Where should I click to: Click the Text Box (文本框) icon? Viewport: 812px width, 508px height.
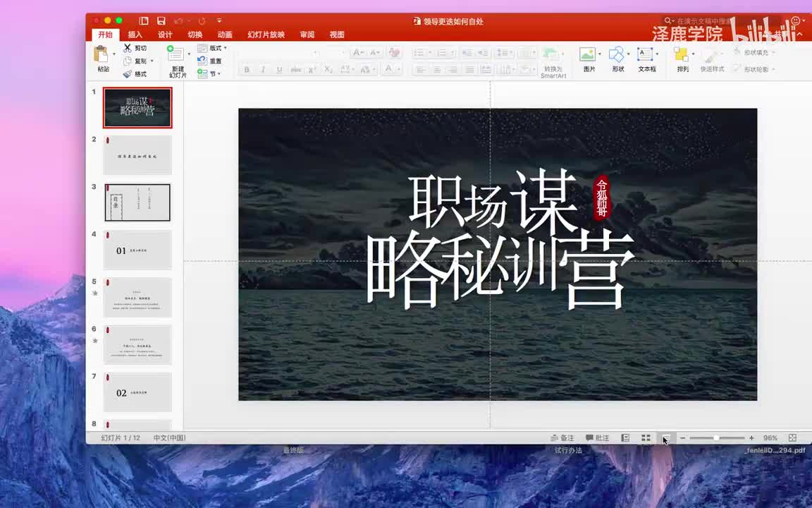(x=645, y=54)
